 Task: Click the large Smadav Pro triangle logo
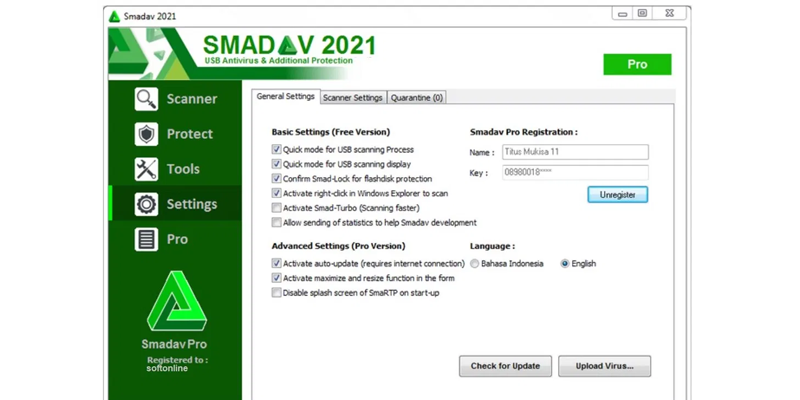coord(177,301)
